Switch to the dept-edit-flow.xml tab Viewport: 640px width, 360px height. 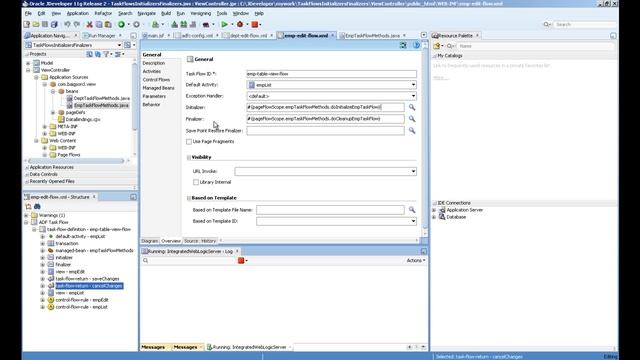[248, 36]
